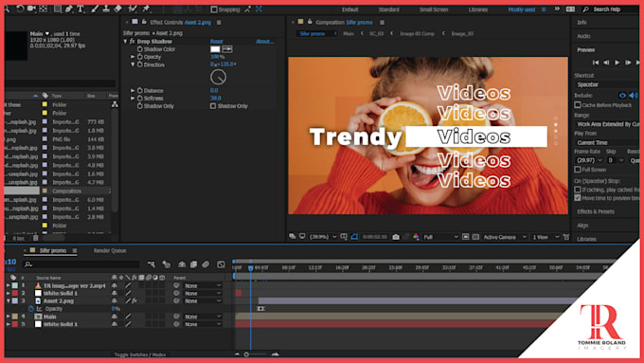
Task: Select the Clone Stamp tool
Action: (106, 9)
